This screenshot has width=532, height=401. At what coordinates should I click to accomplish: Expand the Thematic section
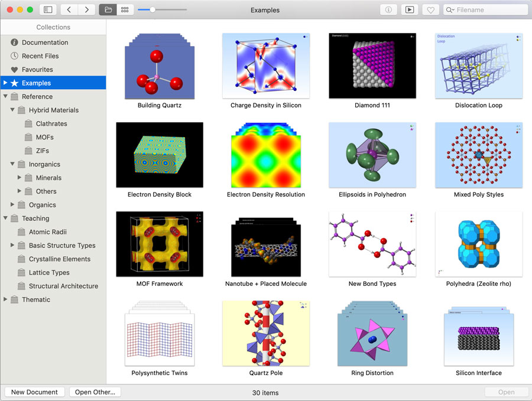point(6,300)
